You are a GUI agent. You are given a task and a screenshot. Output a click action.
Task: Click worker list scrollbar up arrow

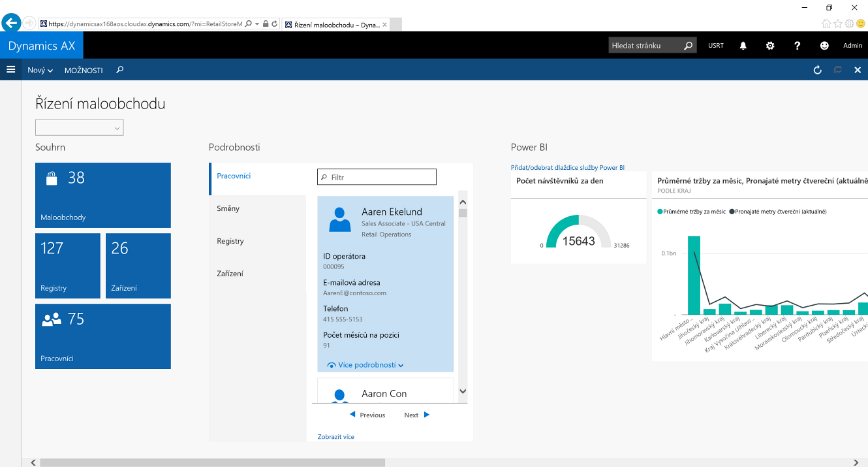click(x=463, y=202)
